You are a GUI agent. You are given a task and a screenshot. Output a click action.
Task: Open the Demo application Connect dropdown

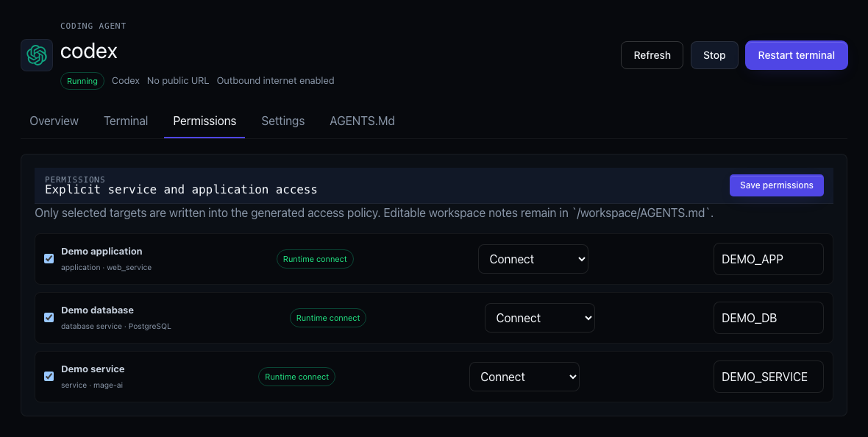(x=533, y=259)
